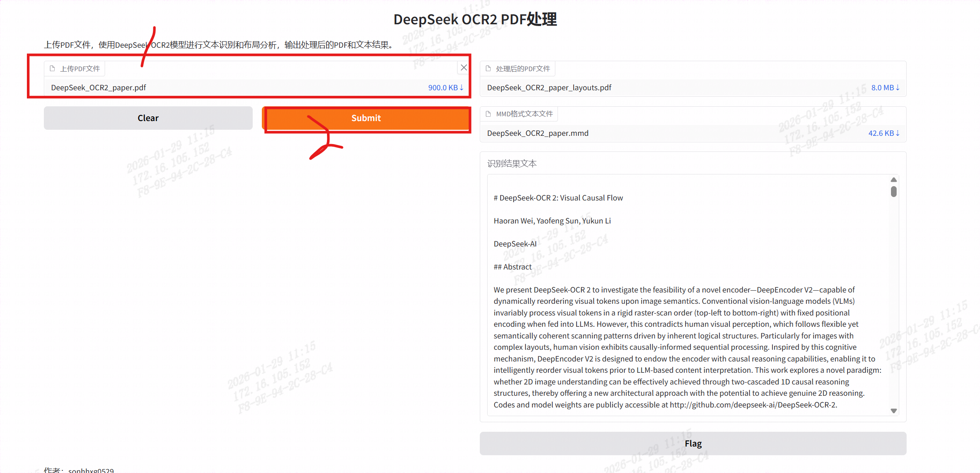Click the DeepSeek OCR2 PDF处理 heading
This screenshot has height=473, width=980.
(x=475, y=20)
